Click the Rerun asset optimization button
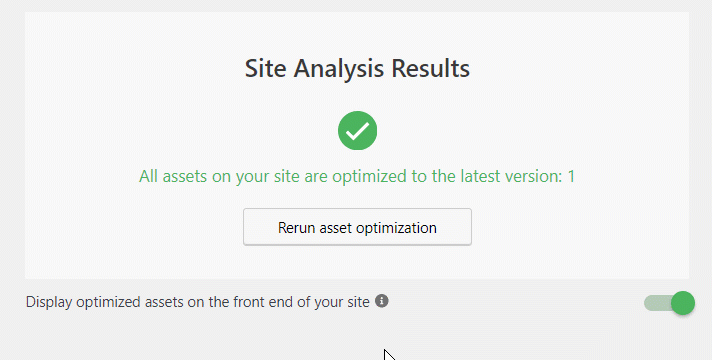 (357, 227)
